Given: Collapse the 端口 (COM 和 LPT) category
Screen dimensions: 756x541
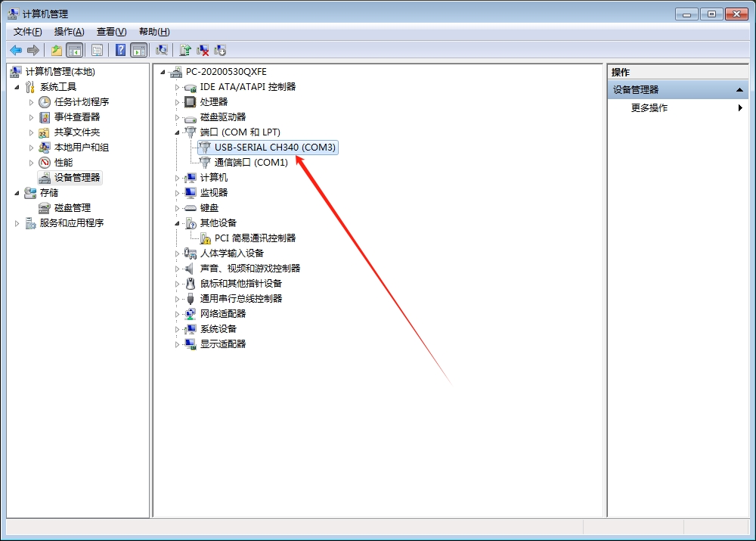Looking at the screenshot, I should [177, 132].
